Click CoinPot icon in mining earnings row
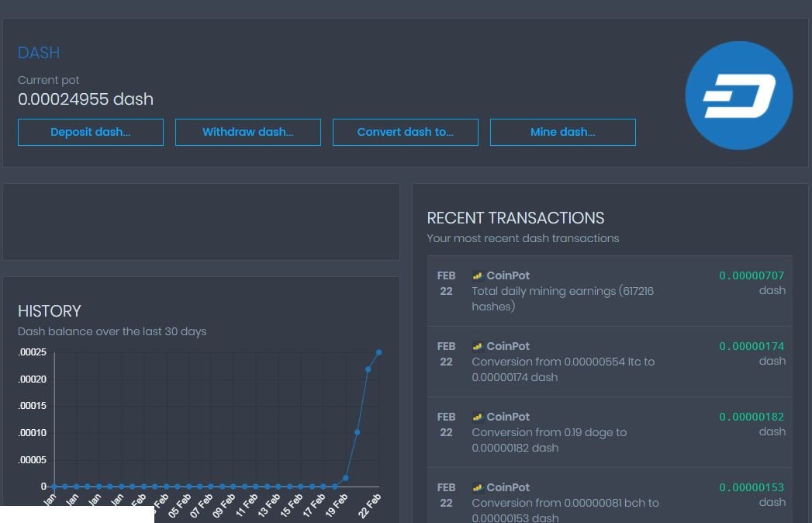 [x=478, y=275]
